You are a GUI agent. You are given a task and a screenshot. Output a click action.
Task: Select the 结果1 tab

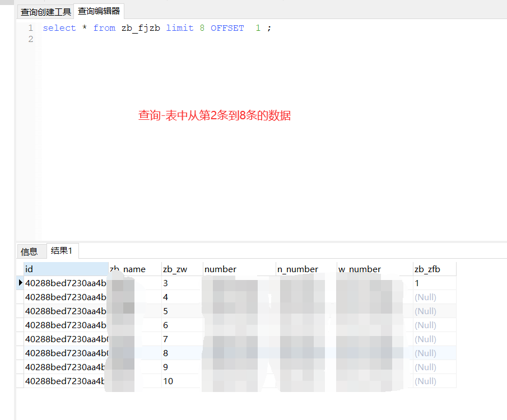[62, 250]
